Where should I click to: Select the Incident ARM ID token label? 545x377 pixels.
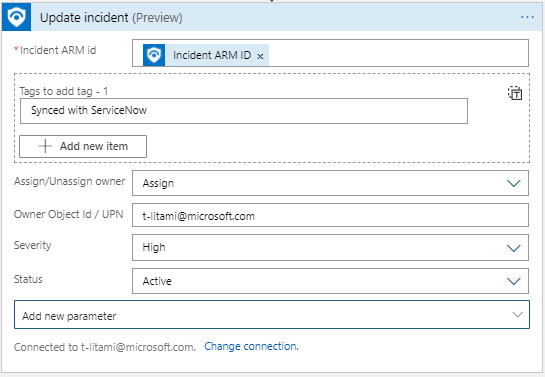point(212,55)
